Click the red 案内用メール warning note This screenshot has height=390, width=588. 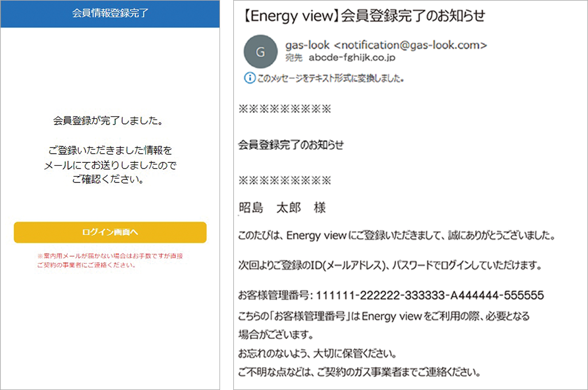111,257
